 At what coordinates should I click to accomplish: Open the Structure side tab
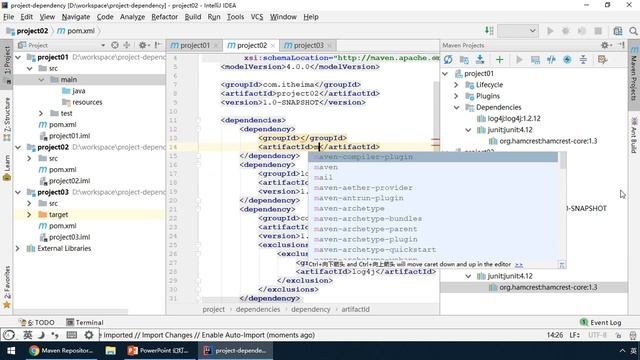coord(7,118)
